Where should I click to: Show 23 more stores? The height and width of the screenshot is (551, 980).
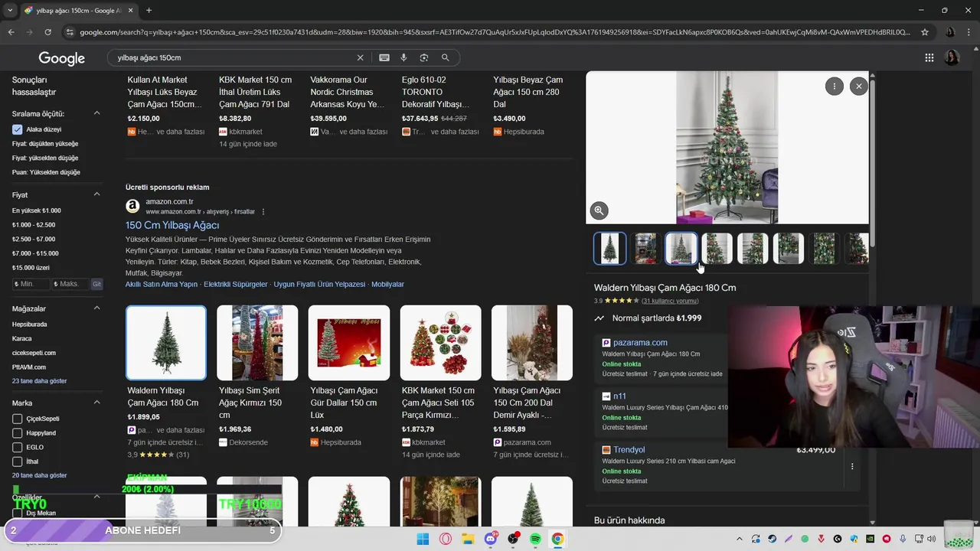(x=39, y=381)
